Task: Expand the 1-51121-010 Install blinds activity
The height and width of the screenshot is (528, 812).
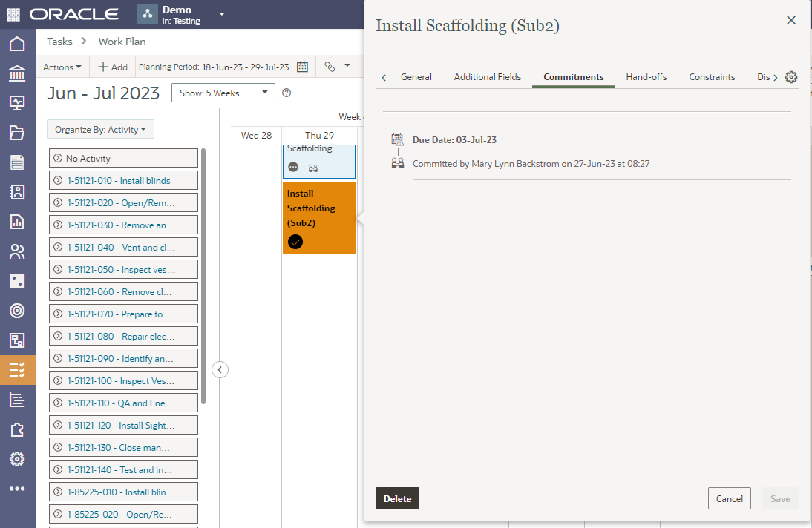Action: [58, 181]
